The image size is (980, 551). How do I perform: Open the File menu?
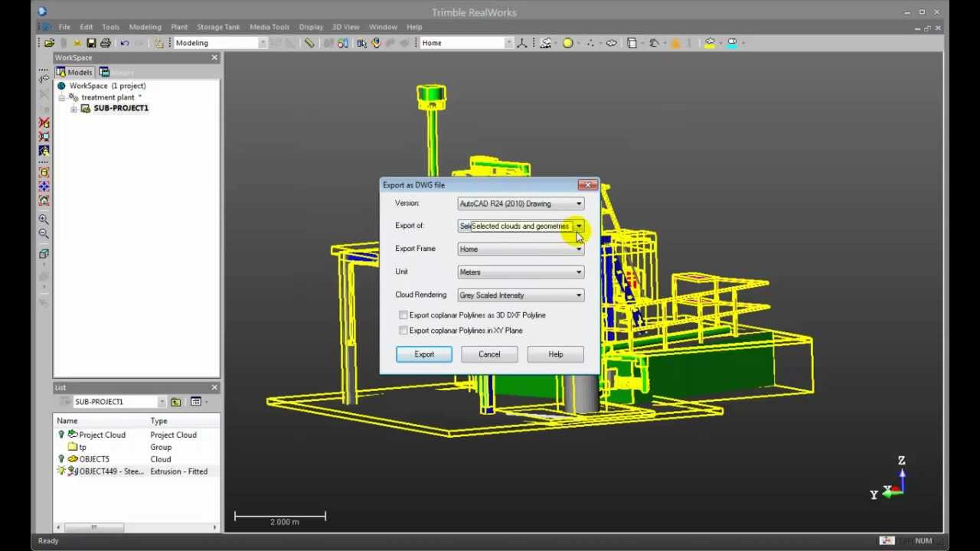[64, 27]
